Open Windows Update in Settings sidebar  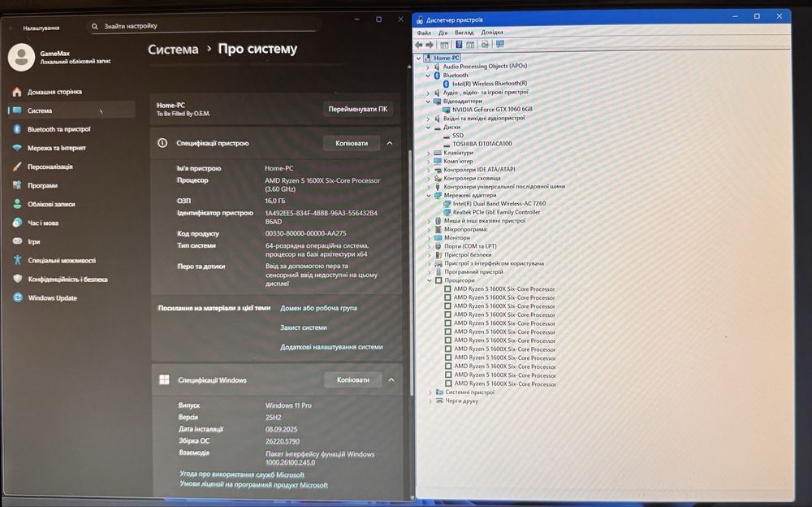pyautogui.click(x=52, y=297)
